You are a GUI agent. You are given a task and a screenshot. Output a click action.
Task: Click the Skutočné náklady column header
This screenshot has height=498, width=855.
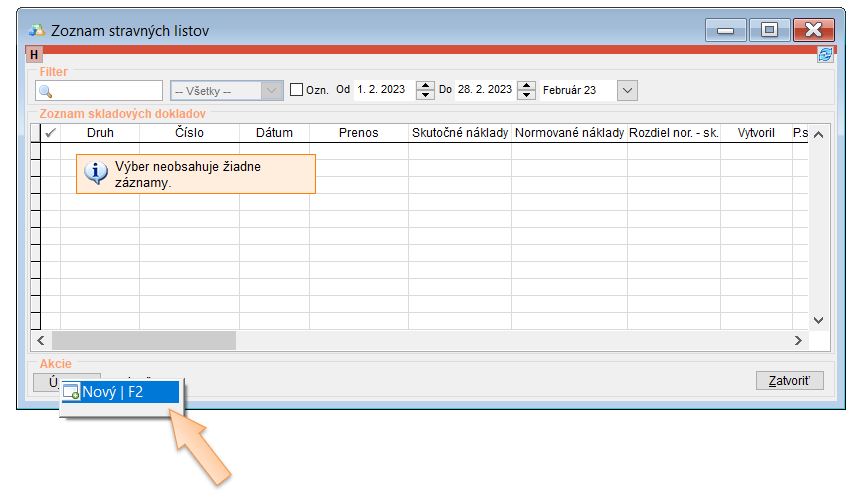click(x=460, y=133)
